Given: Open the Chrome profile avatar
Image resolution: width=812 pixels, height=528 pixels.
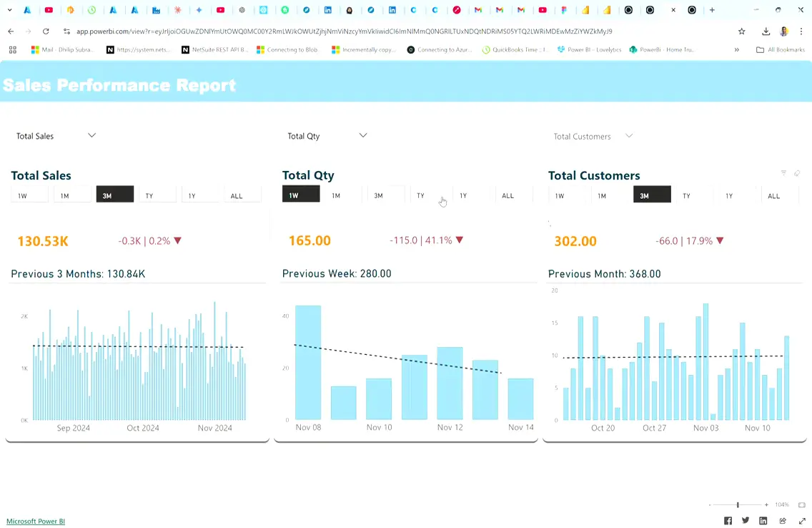Looking at the screenshot, I should coord(784,31).
